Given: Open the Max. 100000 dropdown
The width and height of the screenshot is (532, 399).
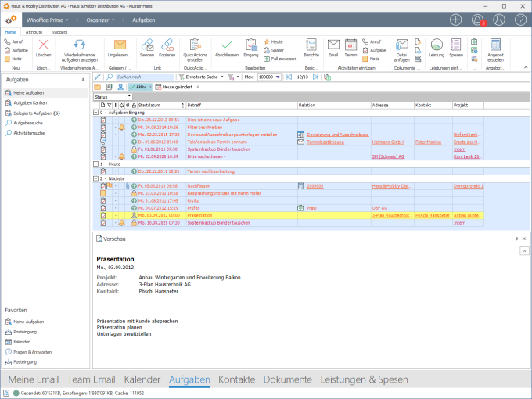Looking at the screenshot, I should tap(278, 77).
